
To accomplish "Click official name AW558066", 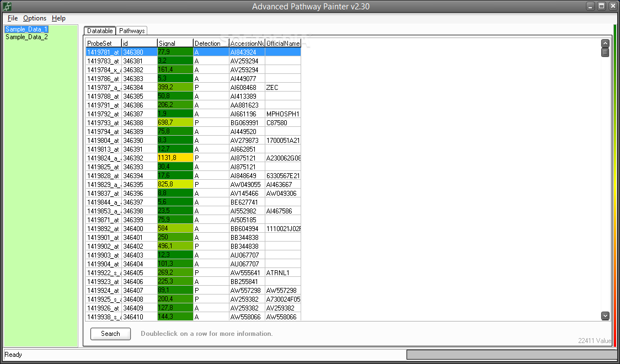I will [283, 317].
